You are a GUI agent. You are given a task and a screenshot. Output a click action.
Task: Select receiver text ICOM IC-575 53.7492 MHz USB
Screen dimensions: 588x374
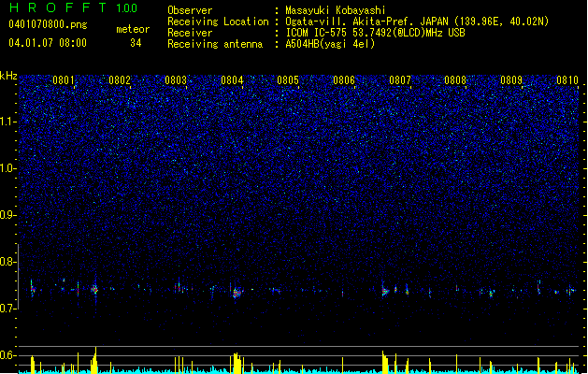tap(375, 33)
